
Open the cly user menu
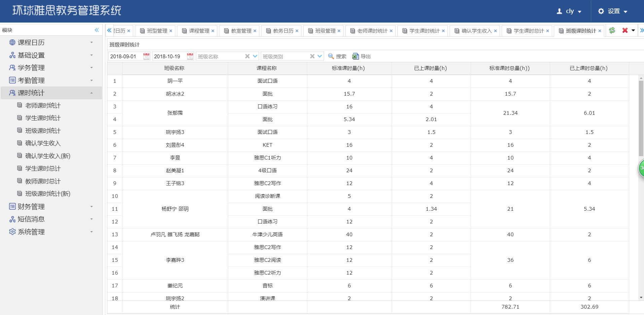[569, 11]
